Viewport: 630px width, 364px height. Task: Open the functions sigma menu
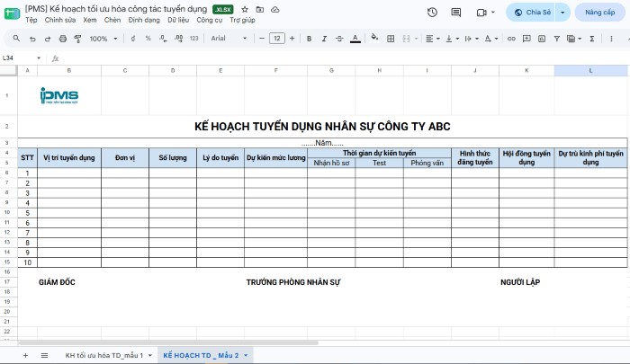592,39
